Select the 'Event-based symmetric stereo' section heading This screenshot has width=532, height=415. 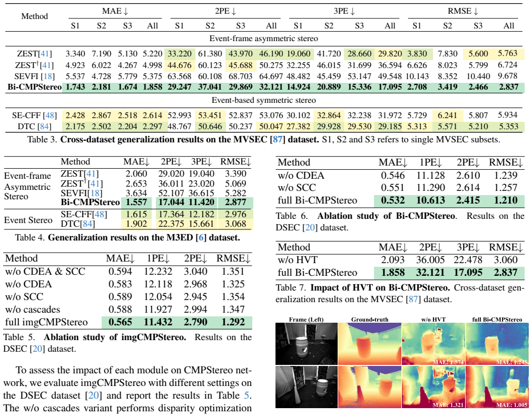[x=263, y=100]
